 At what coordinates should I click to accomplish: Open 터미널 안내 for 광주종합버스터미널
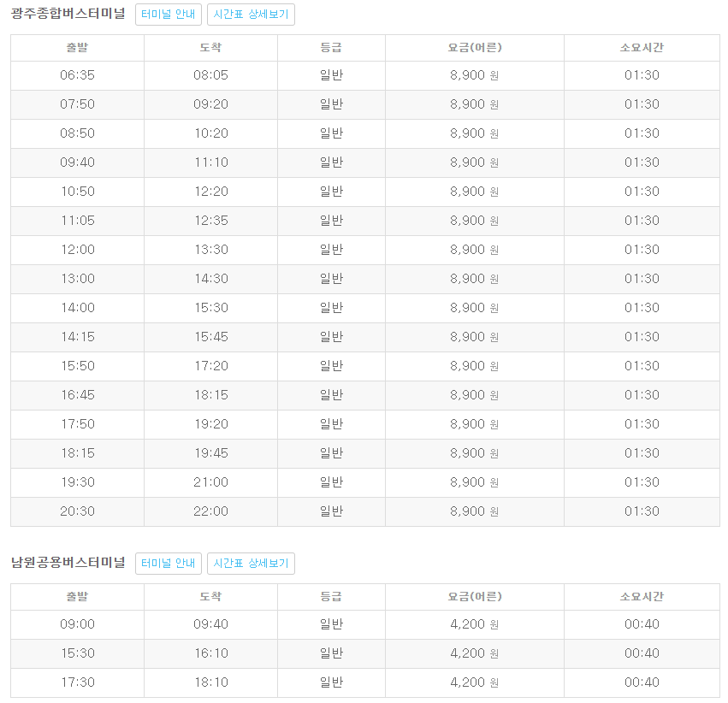coord(168,15)
